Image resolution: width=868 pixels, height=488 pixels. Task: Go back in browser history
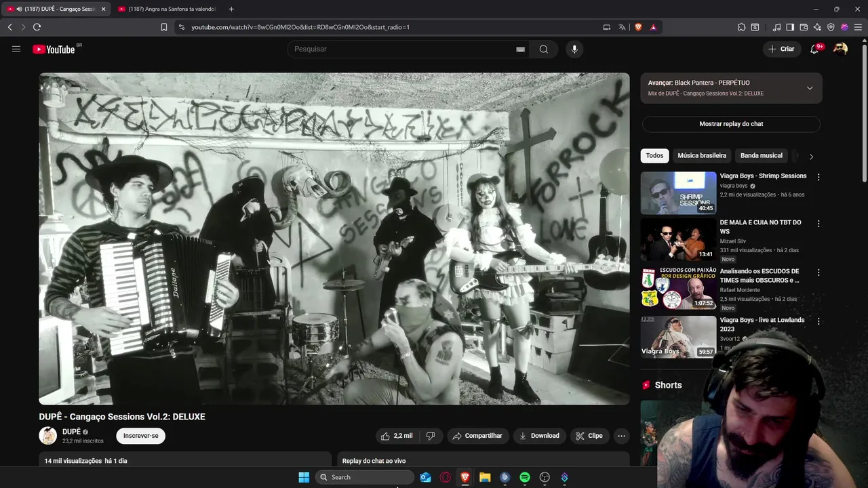pyautogui.click(x=9, y=27)
